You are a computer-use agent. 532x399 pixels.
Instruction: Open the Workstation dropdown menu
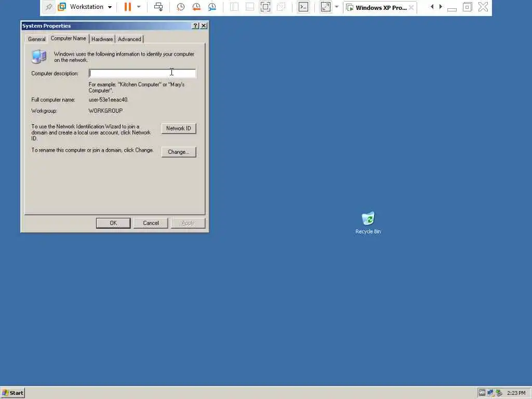tap(90, 7)
